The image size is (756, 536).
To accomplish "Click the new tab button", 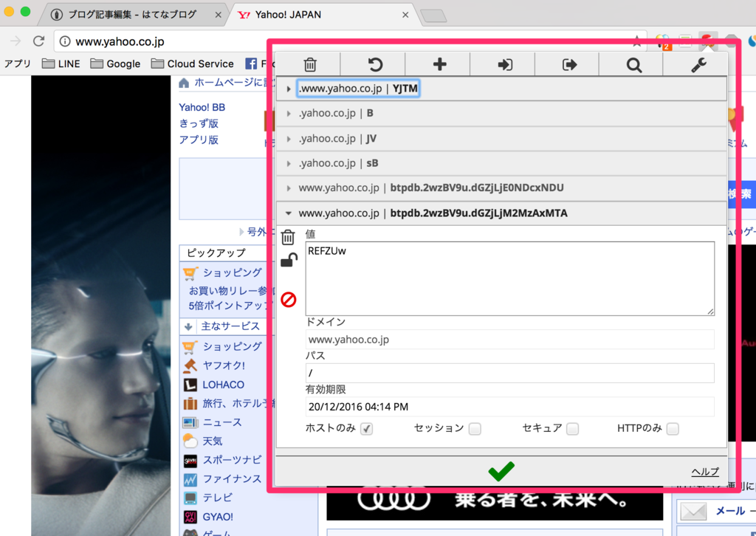I will [433, 16].
